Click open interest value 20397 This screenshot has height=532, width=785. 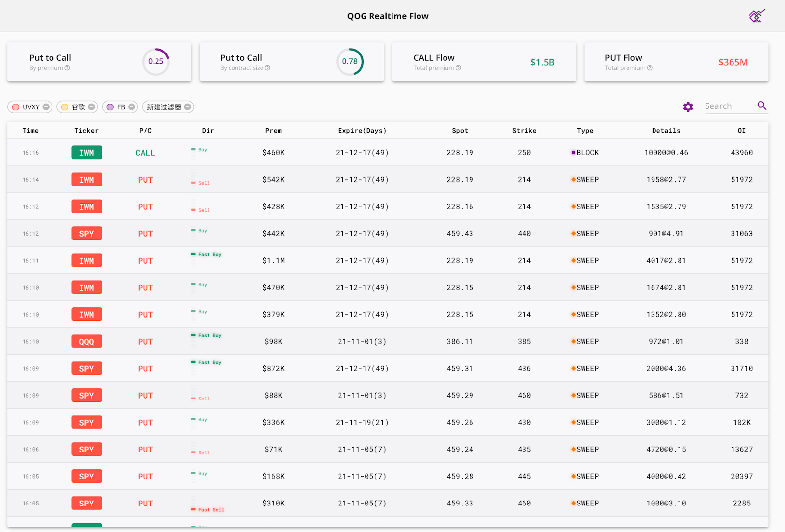(x=741, y=477)
